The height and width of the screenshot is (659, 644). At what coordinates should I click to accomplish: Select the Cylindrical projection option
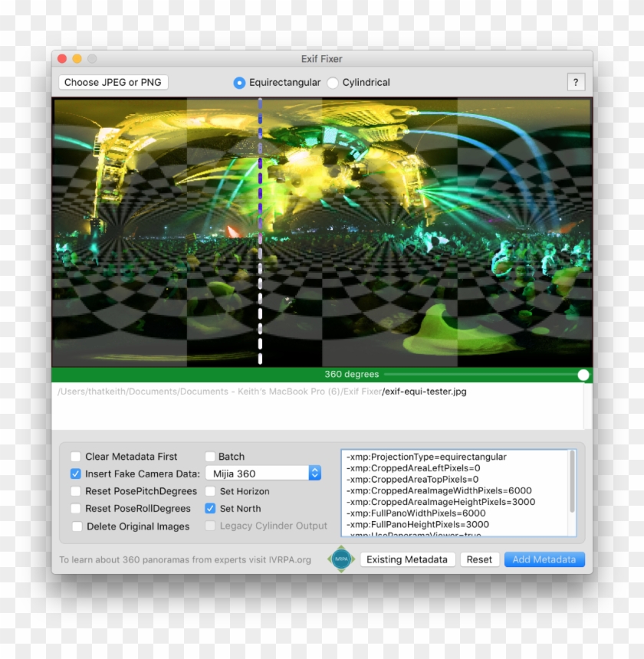click(x=332, y=83)
